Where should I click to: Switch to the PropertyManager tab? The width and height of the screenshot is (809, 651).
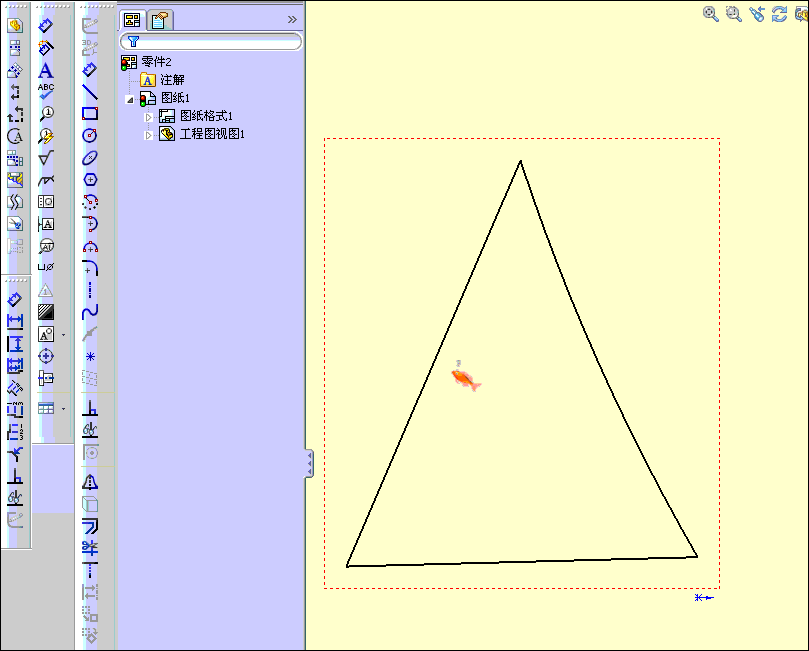coord(159,20)
